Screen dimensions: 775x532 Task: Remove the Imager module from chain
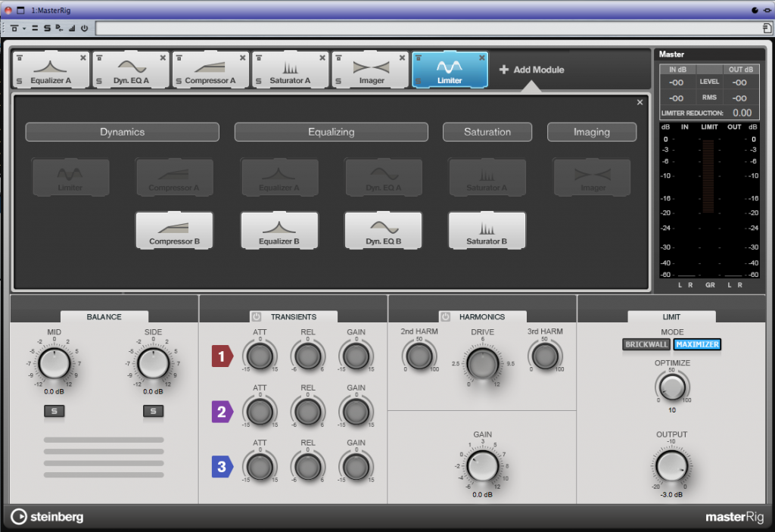[x=403, y=58]
